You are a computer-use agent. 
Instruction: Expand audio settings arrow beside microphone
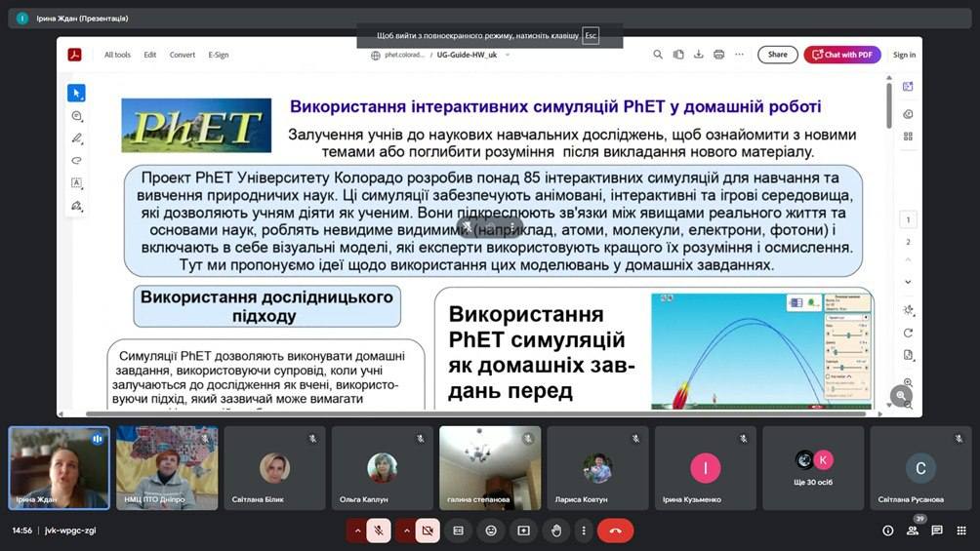tap(357, 531)
